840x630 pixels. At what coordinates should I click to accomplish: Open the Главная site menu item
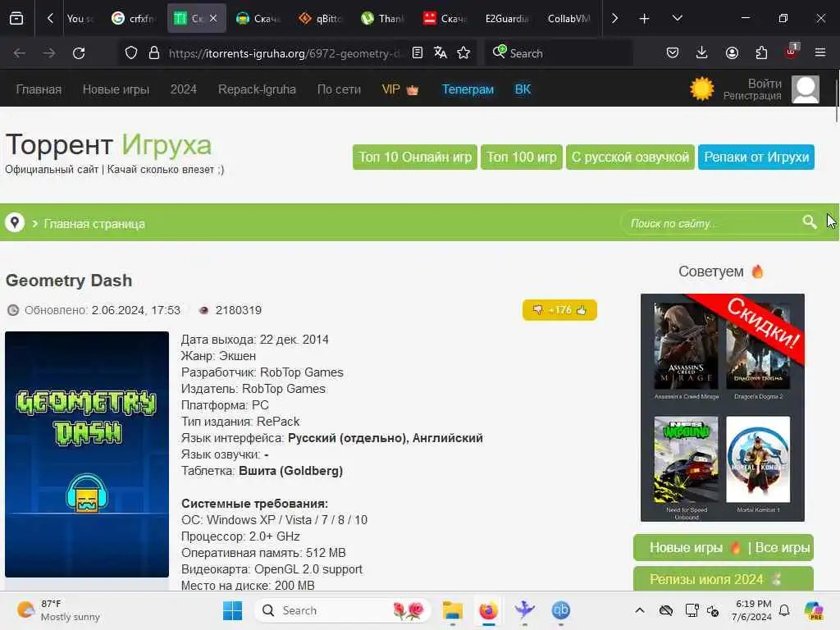tap(39, 89)
